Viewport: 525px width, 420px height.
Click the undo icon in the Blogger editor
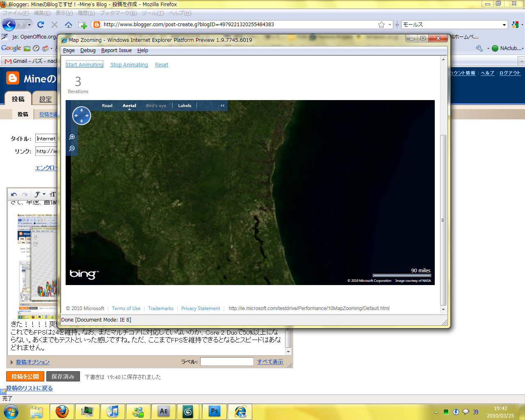[x=14, y=194]
